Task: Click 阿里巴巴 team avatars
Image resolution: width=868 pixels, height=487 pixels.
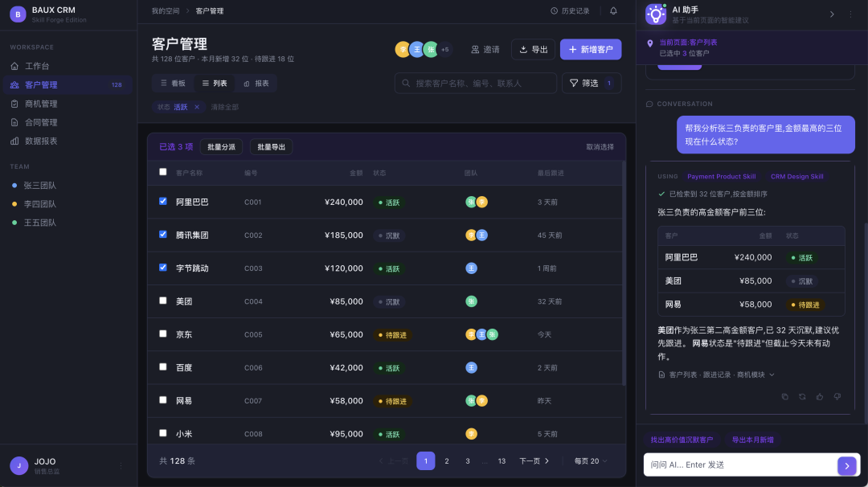Action: coord(476,202)
